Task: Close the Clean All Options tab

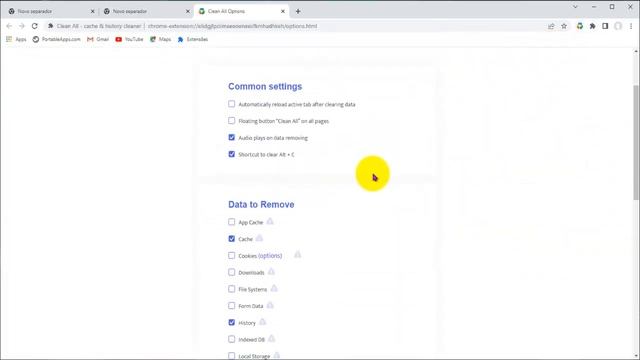Action: (283, 11)
